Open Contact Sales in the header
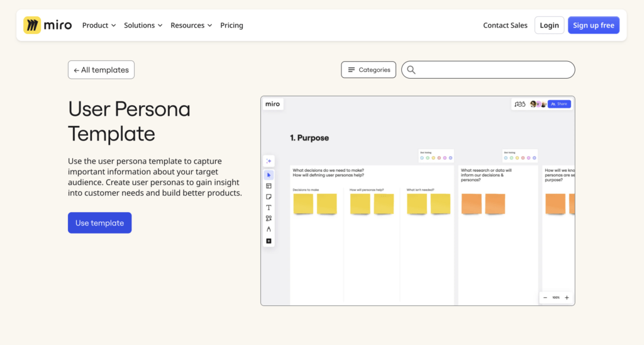 [x=505, y=25]
